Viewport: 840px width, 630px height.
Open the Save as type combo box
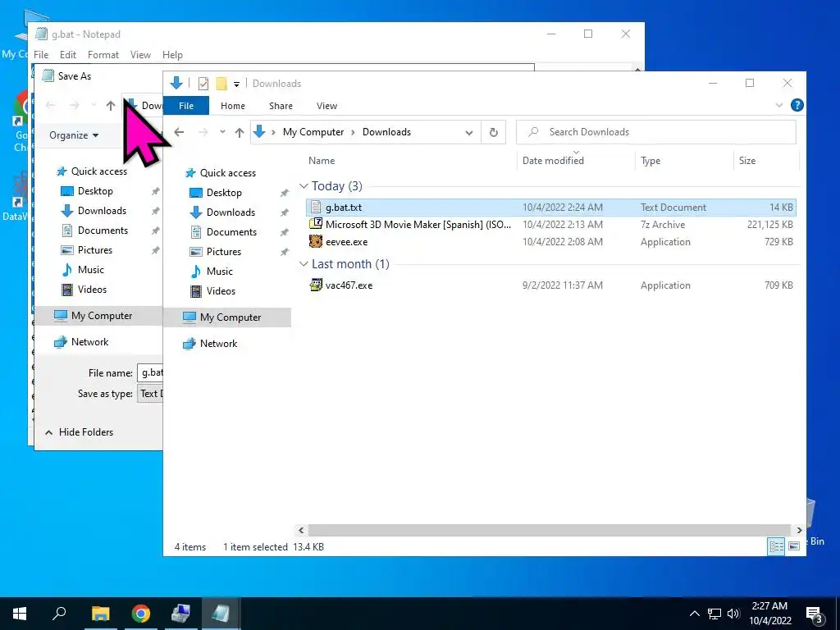[x=151, y=394]
